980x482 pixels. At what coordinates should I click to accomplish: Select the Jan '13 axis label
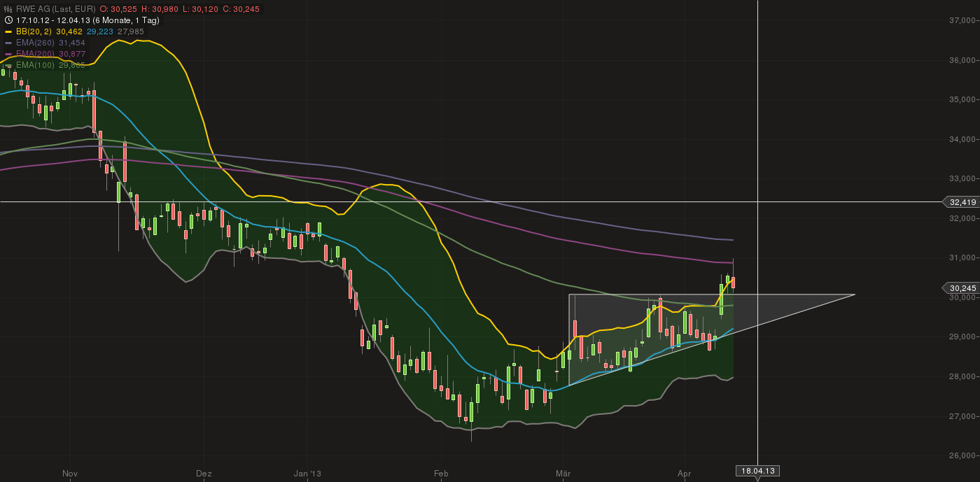click(309, 474)
